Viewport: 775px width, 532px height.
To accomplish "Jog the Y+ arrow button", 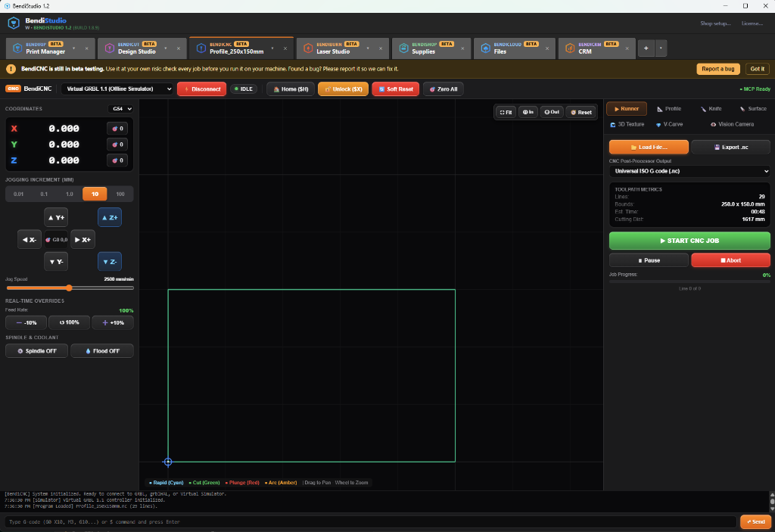I will click(56, 217).
